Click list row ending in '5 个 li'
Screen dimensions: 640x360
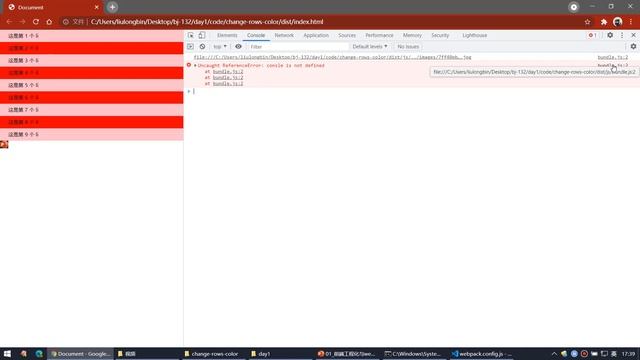(x=91, y=85)
